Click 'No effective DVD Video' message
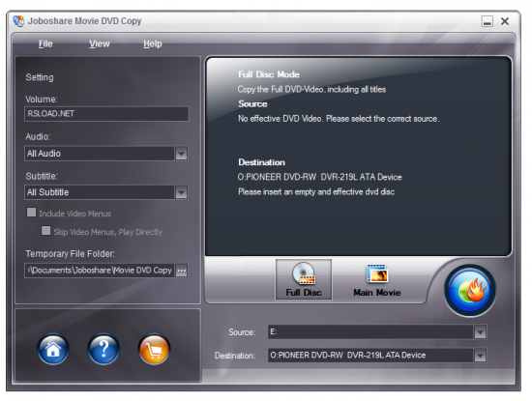The height and width of the screenshot is (401, 532). (339, 119)
